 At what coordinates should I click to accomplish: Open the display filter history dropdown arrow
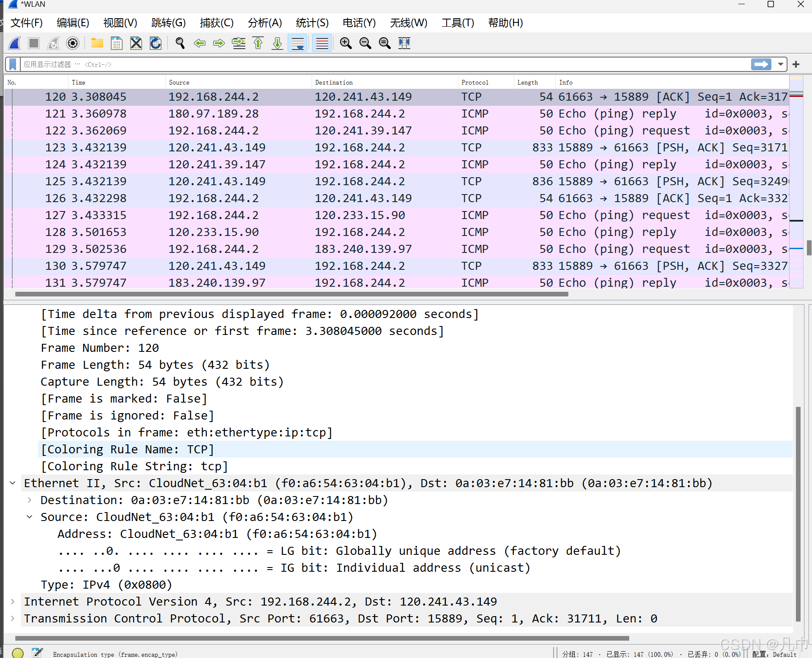click(x=780, y=64)
